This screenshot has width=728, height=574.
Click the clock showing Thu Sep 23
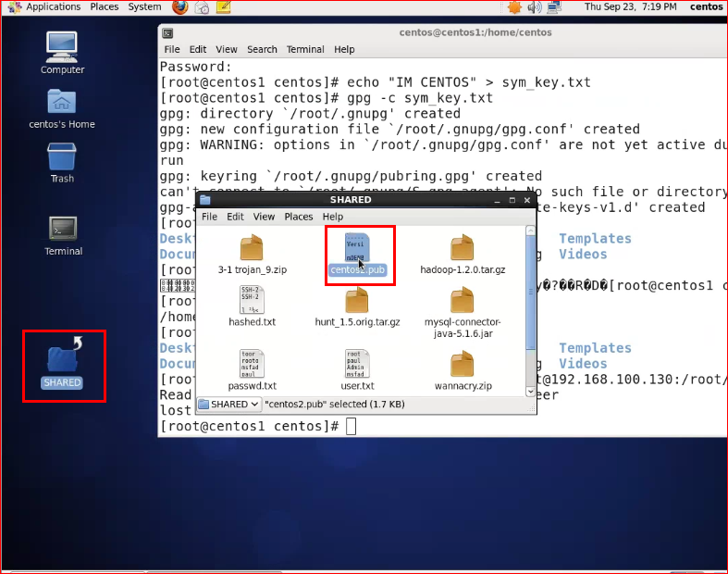630,7
